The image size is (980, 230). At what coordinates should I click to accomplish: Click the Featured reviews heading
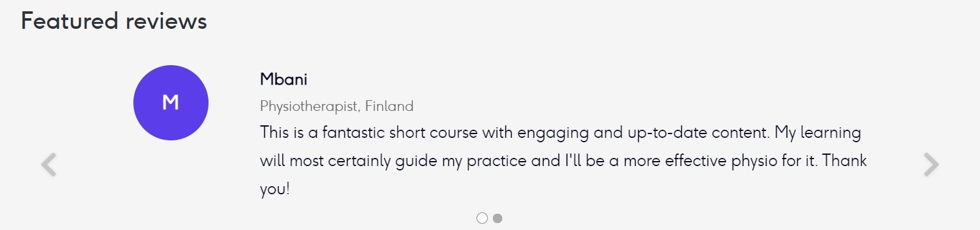point(114,21)
